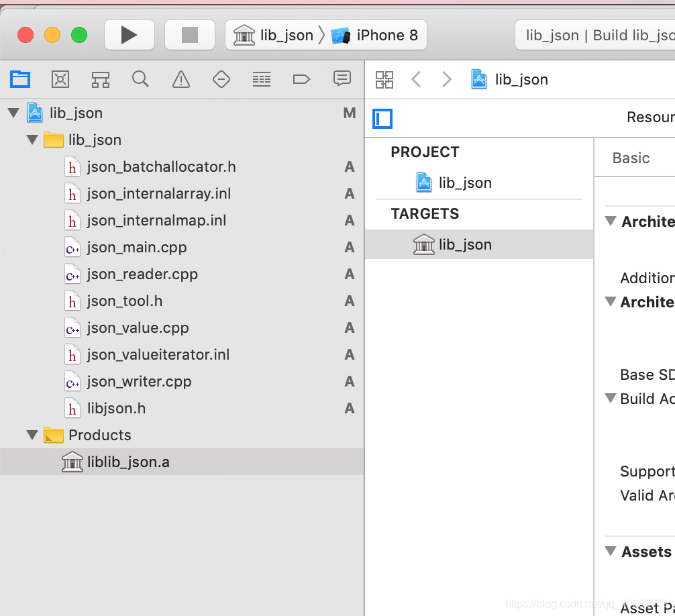
Task: Select lib_json scheme in toolbar
Action: pyautogui.click(x=274, y=35)
